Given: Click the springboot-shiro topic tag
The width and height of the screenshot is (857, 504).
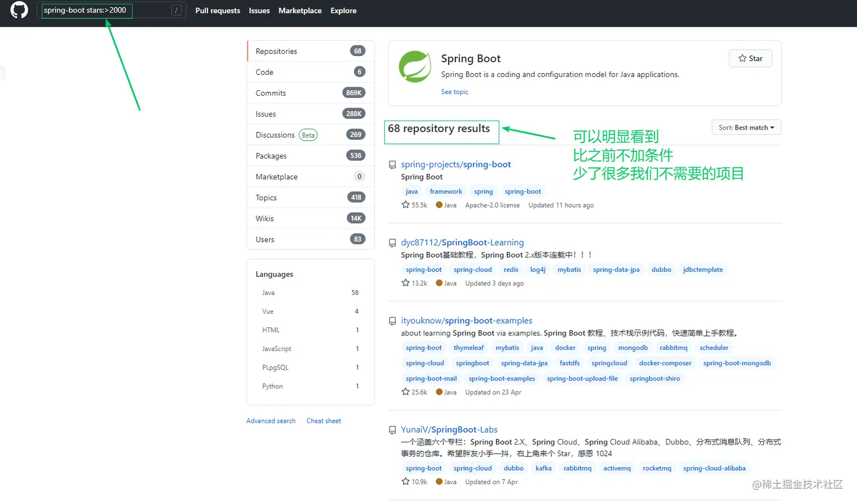Looking at the screenshot, I should pos(655,378).
